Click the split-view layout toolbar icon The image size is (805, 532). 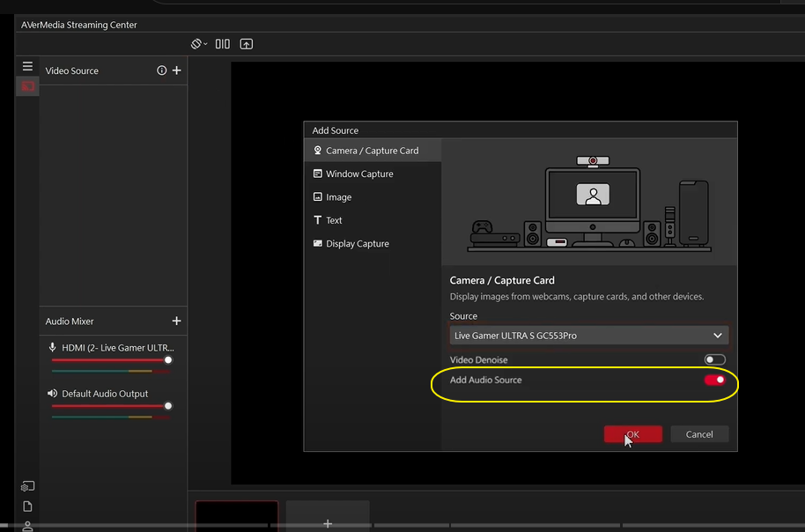click(222, 44)
